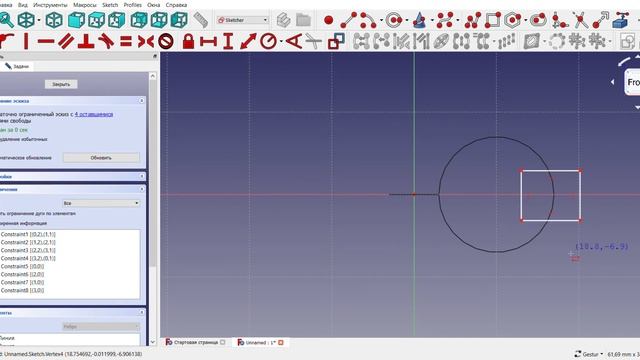Select the Line creation tool

tap(349, 20)
